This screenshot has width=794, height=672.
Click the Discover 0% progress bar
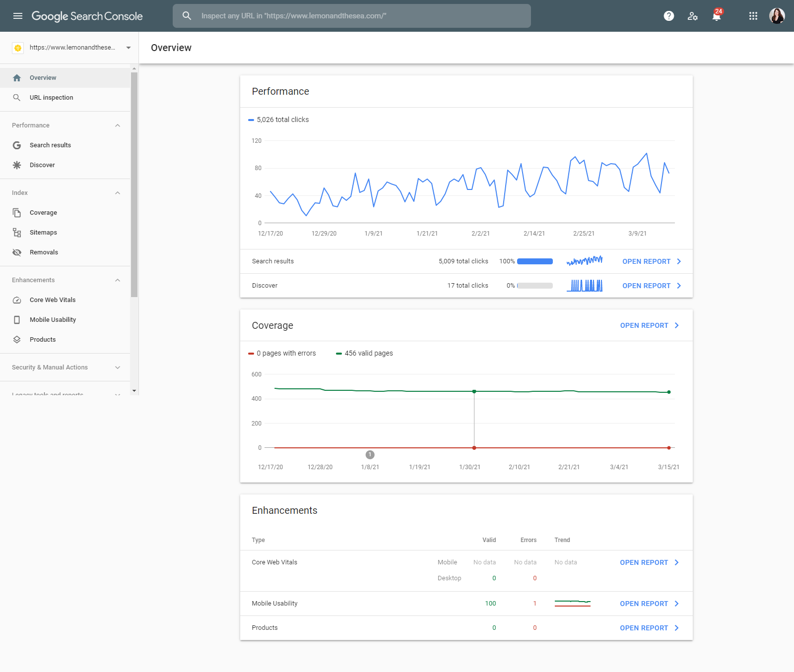535,286
